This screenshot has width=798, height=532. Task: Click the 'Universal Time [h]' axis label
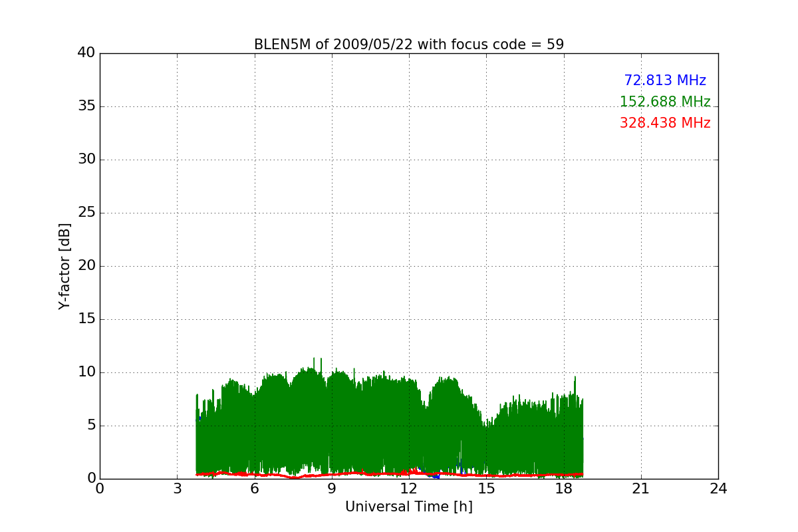[x=409, y=507]
